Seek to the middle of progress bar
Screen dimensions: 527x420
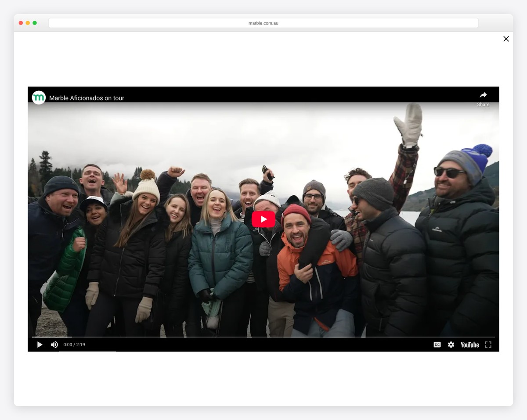click(x=263, y=337)
